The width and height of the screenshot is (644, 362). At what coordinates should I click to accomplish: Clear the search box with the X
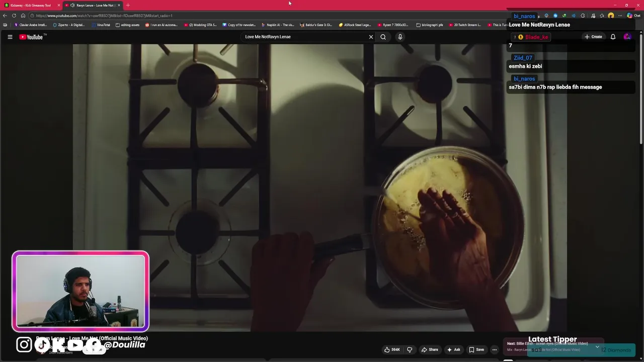pyautogui.click(x=371, y=37)
